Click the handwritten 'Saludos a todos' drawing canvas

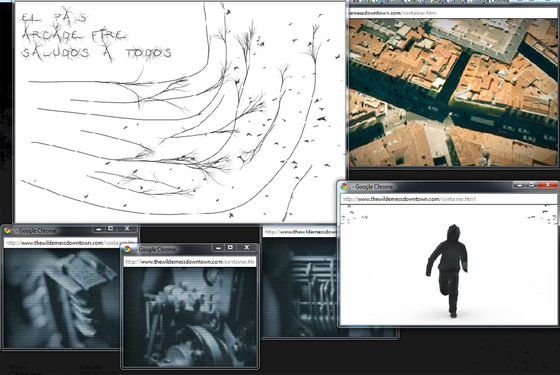tap(180, 112)
